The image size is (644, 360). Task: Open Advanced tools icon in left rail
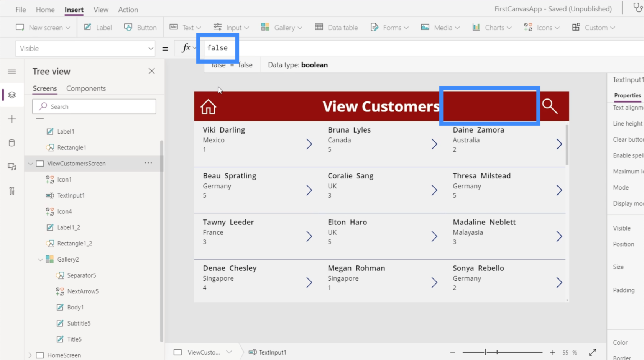point(12,191)
